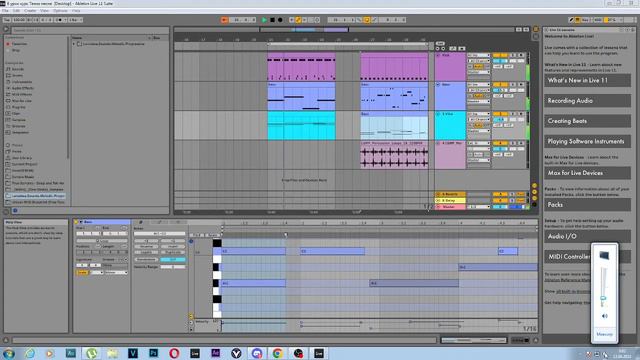The width and height of the screenshot is (640, 360).
Task: Select the yellow B Delay return track
Action: click(x=450, y=200)
